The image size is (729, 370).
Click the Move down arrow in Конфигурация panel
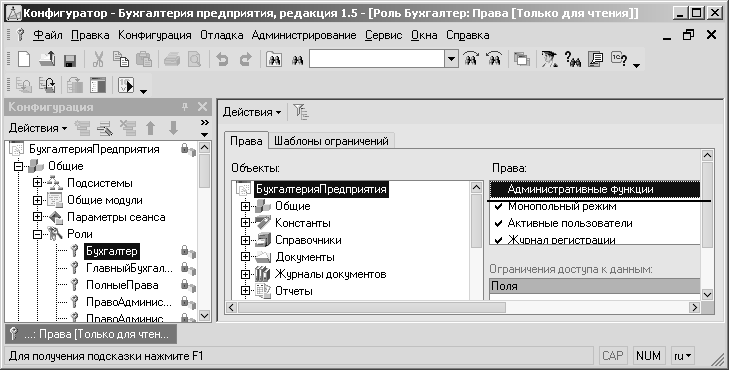point(173,128)
